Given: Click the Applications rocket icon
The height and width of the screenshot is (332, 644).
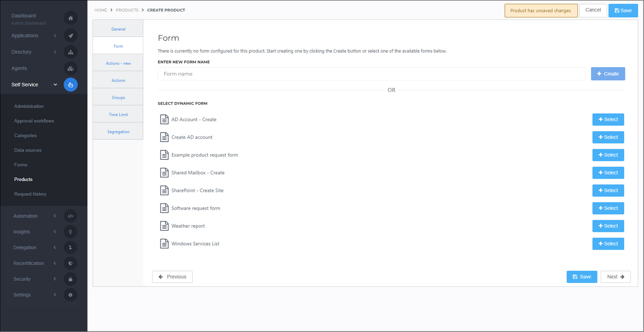Looking at the screenshot, I should [x=70, y=36].
